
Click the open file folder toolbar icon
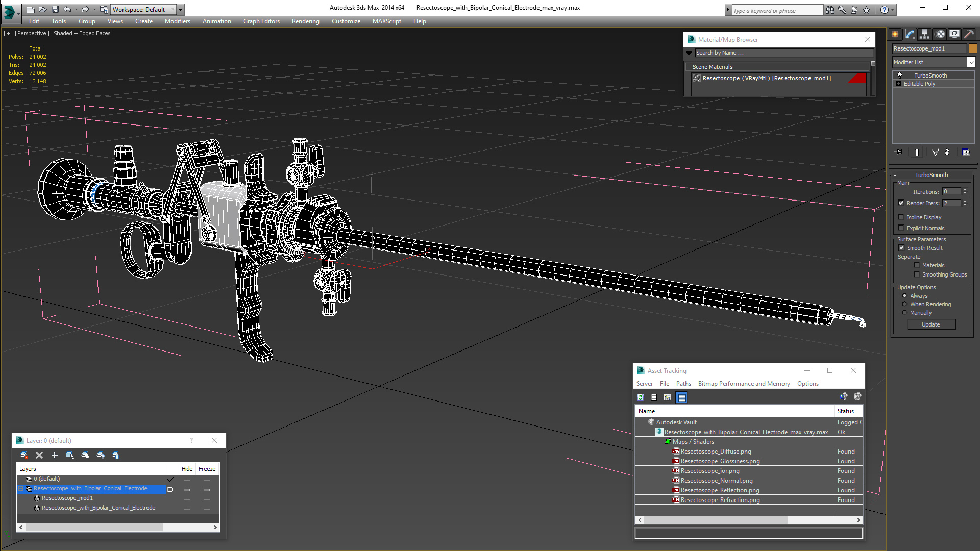43,9
